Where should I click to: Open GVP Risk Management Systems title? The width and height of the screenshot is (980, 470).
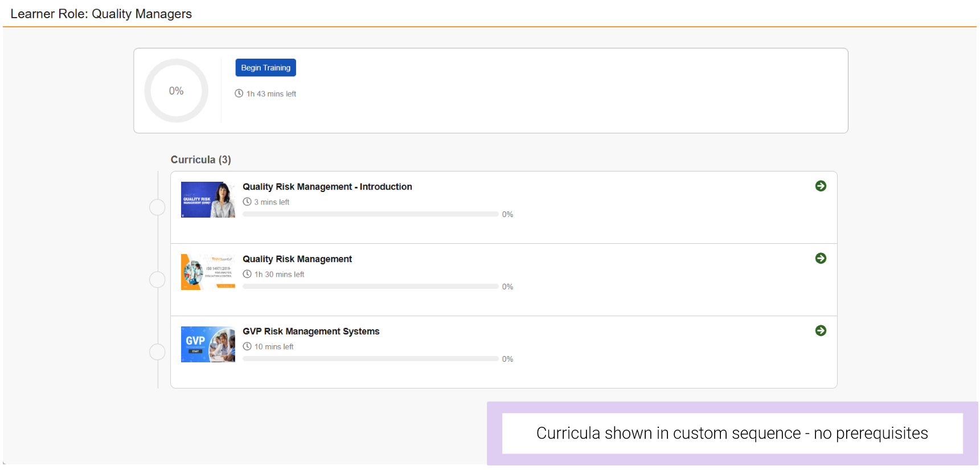coord(311,332)
